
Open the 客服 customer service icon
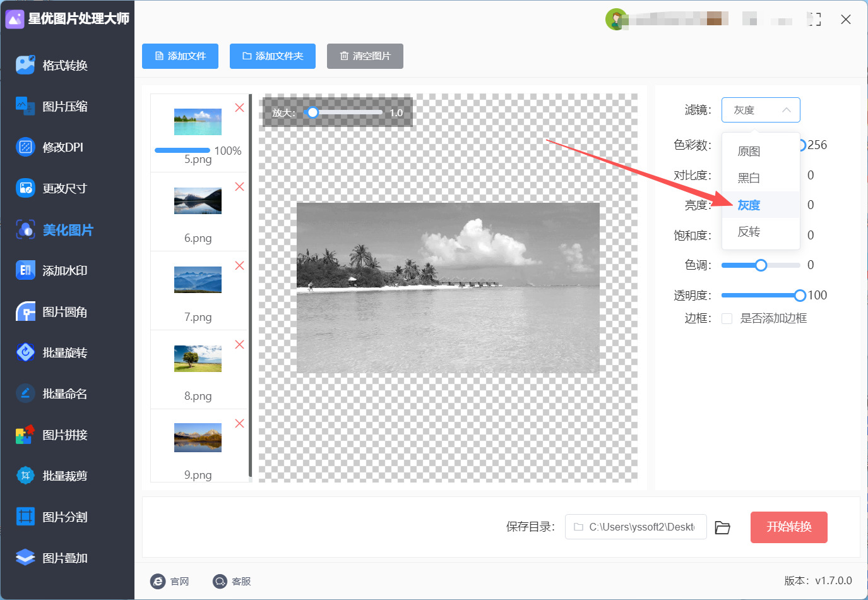pyautogui.click(x=220, y=581)
